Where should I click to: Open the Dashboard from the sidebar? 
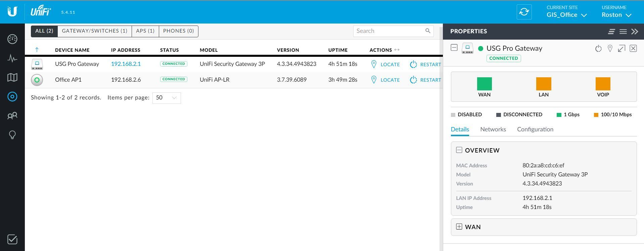click(12, 39)
